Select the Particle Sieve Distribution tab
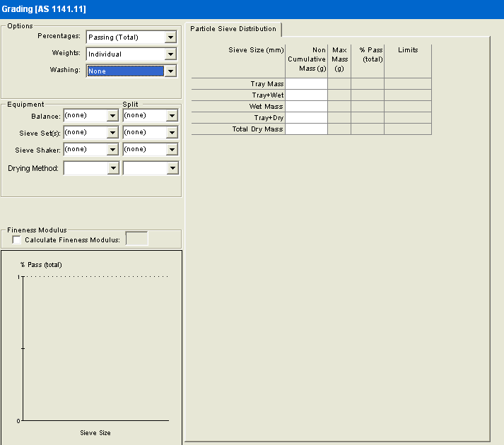 coord(233,29)
